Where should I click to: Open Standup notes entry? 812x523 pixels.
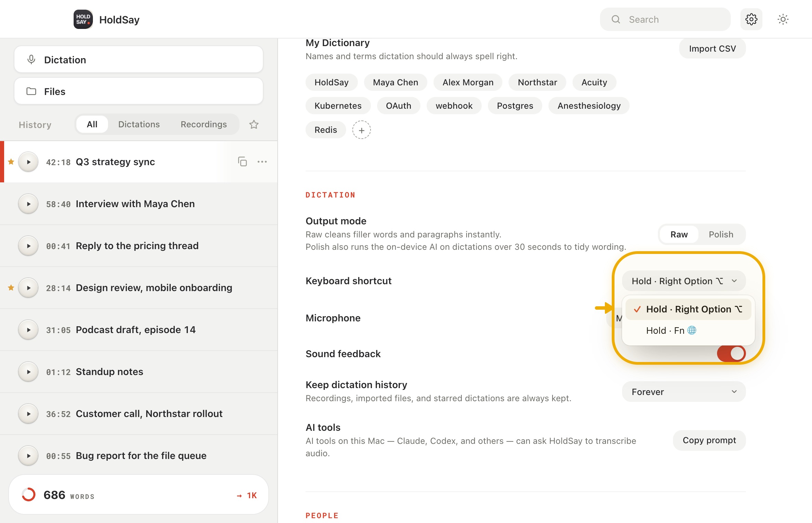point(139,372)
